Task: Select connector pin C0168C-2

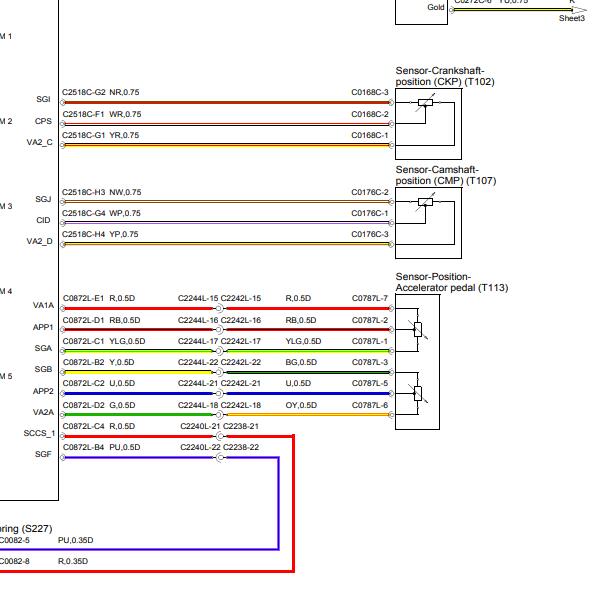Action: (x=370, y=114)
